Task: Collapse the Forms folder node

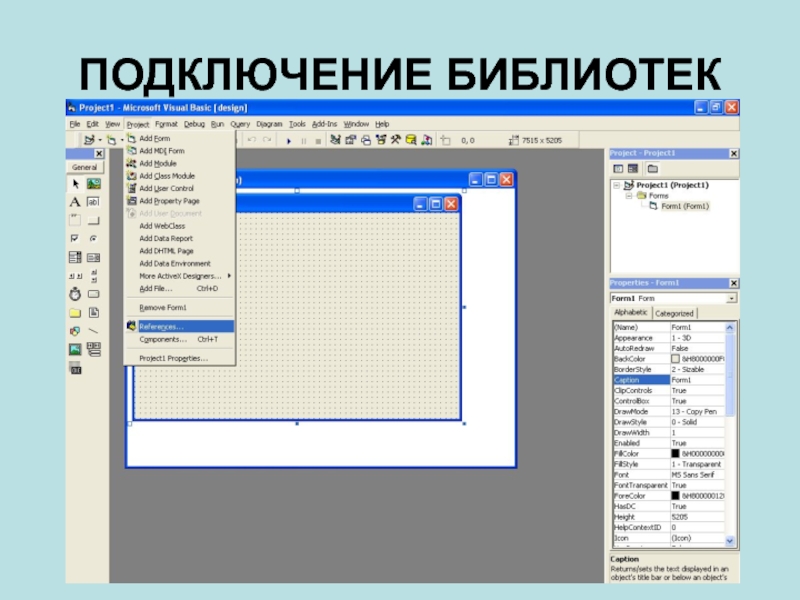Action: click(629, 196)
